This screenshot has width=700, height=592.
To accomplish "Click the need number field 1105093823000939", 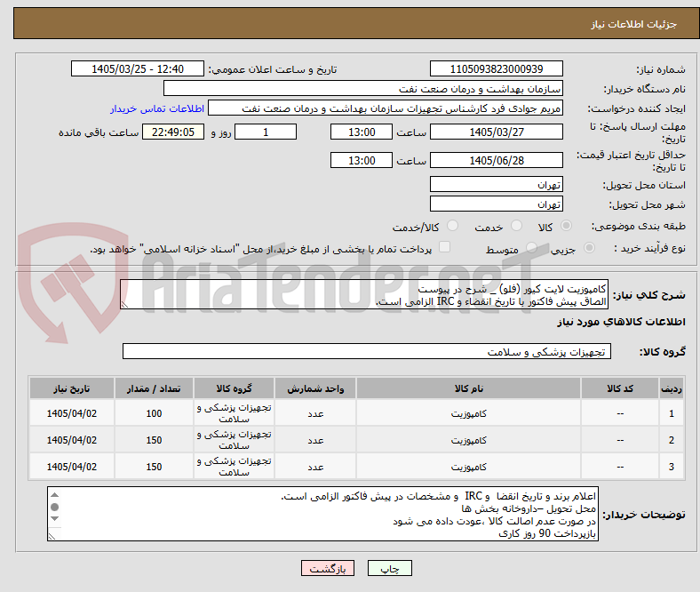I will [x=497, y=68].
